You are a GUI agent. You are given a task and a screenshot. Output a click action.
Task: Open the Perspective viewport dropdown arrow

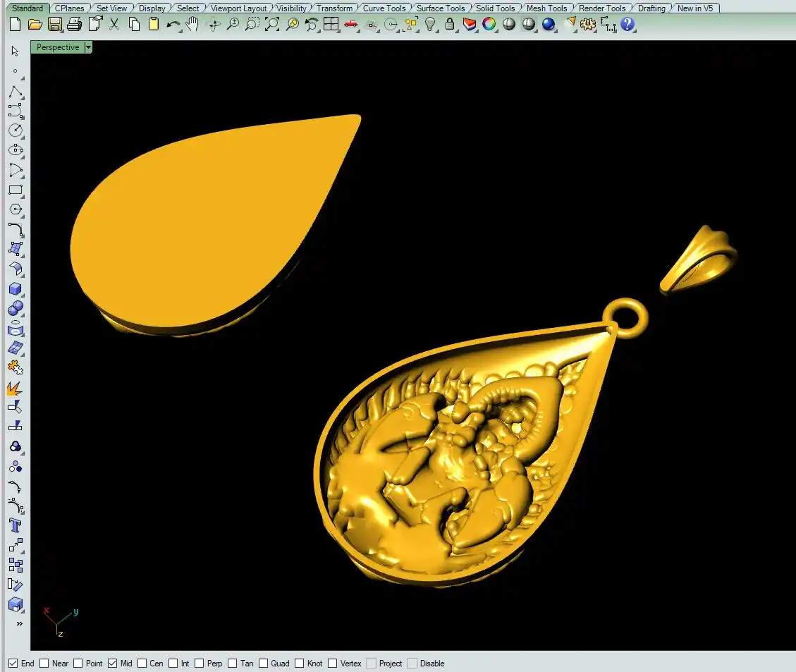pos(88,47)
